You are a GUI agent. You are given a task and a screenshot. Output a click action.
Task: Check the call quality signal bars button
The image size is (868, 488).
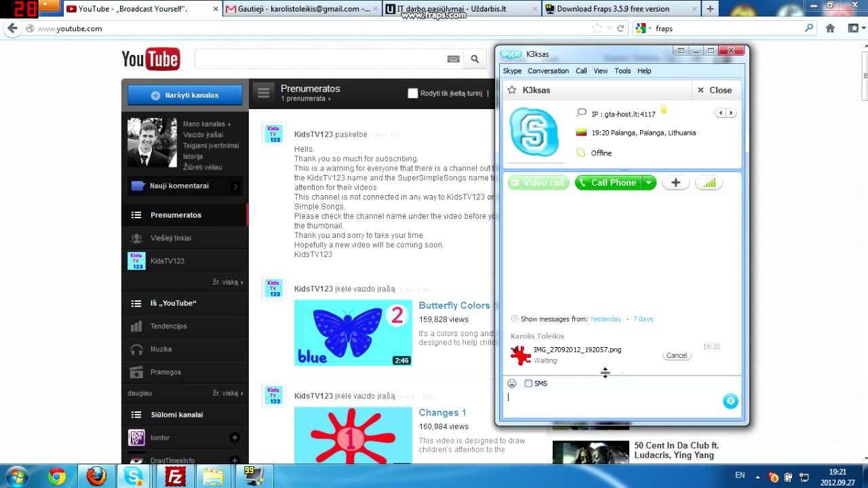[709, 182]
